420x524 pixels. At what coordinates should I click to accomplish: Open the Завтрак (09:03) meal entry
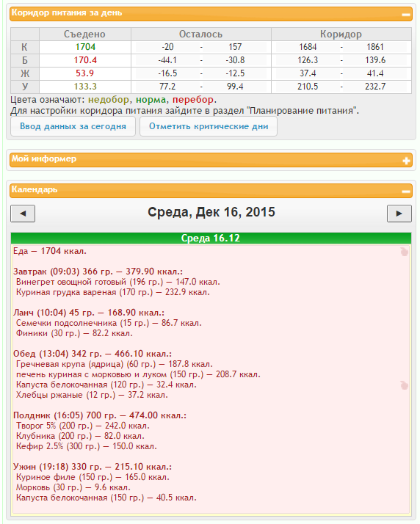coord(98,272)
